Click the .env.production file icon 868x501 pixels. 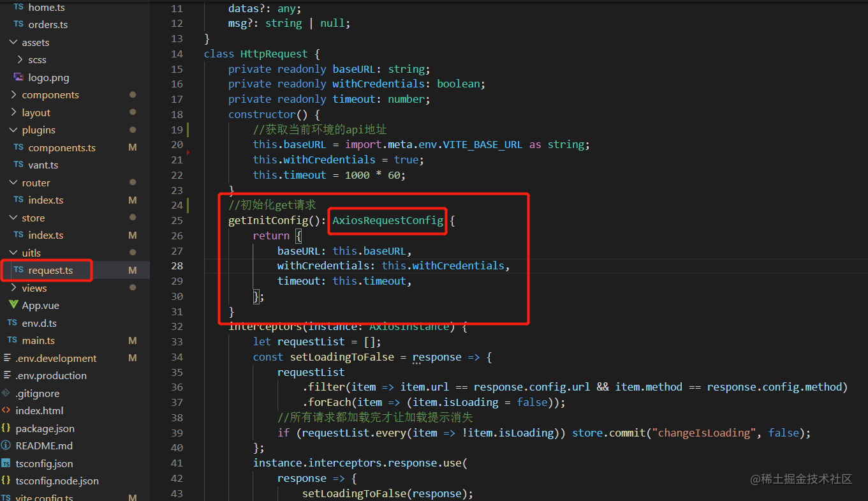[x=6, y=375]
